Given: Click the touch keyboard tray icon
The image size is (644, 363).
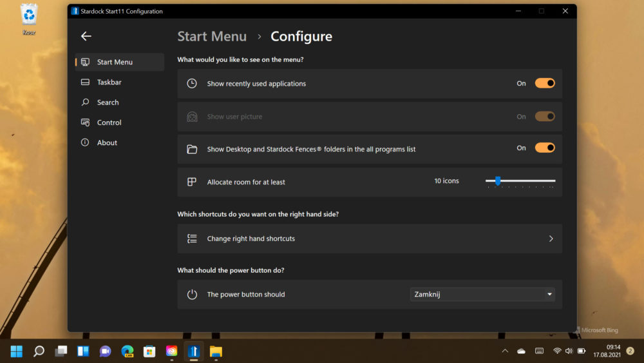Looking at the screenshot, I should [539, 351].
